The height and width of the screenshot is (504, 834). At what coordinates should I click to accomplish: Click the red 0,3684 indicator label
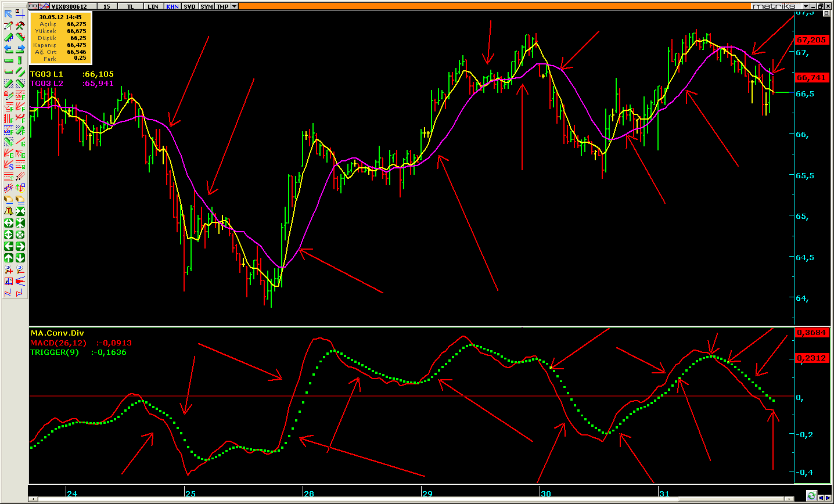click(811, 333)
